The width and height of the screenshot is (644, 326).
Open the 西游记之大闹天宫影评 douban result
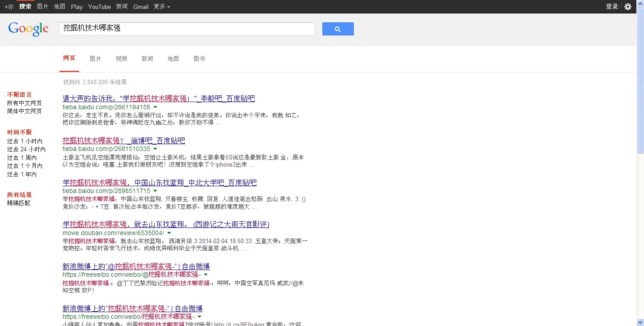point(166,224)
